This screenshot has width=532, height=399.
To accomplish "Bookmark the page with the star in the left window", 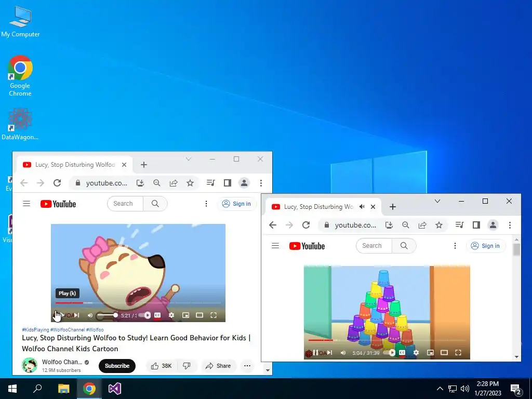I will (x=190, y=183).
